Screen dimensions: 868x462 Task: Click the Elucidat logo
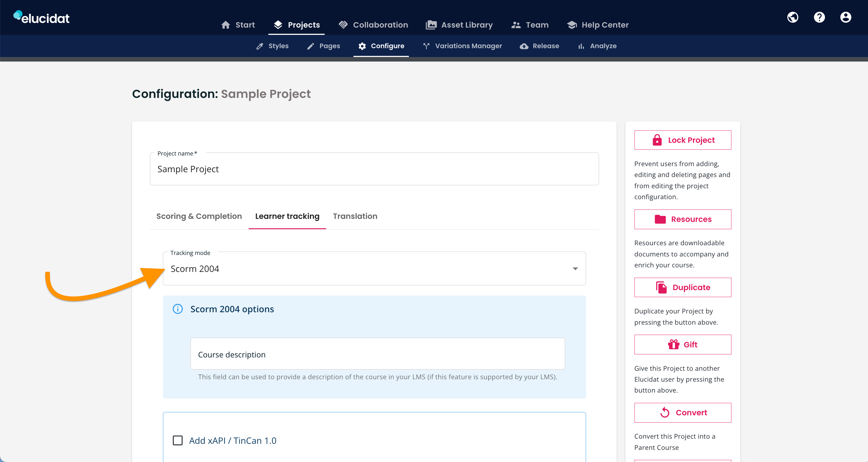point(41,18)
